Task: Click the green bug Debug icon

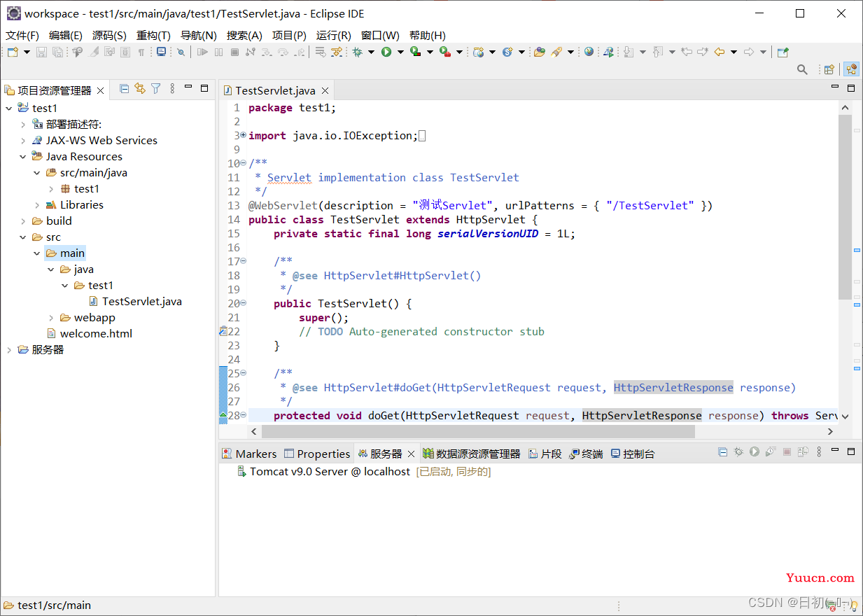Action: [357, 52]
